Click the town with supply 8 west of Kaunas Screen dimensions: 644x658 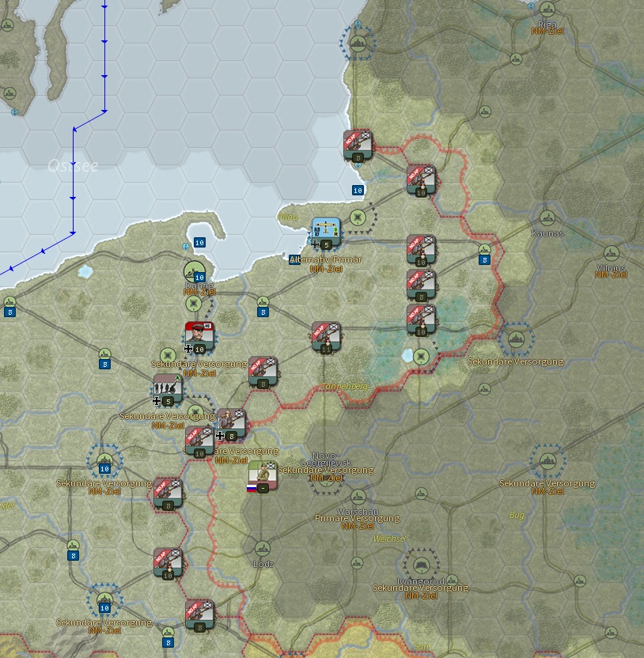484,250
